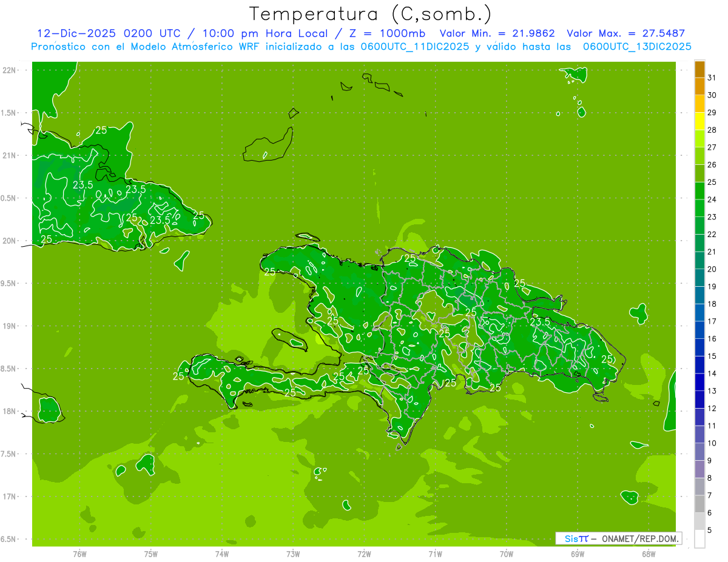The image size is (728, 562).
Task: Select the "Valor Max. = 27.5487" value
Action: [x=626, y=33]
